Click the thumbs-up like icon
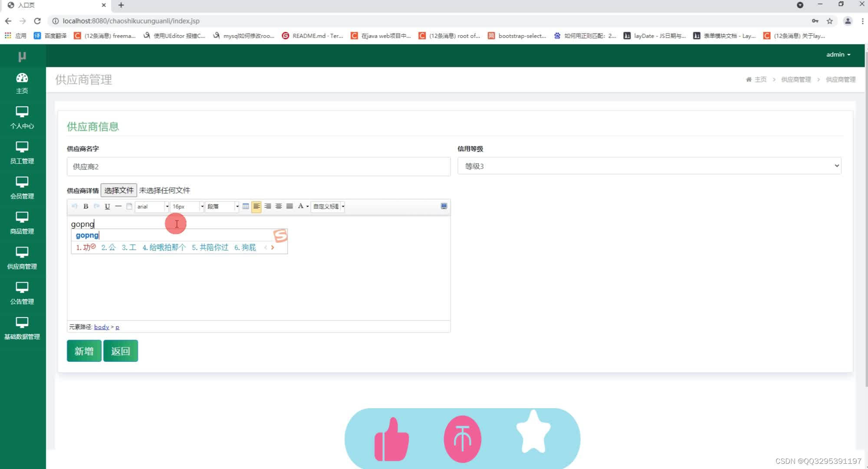Viewport: 868px width, 469px height. point(391,439)
